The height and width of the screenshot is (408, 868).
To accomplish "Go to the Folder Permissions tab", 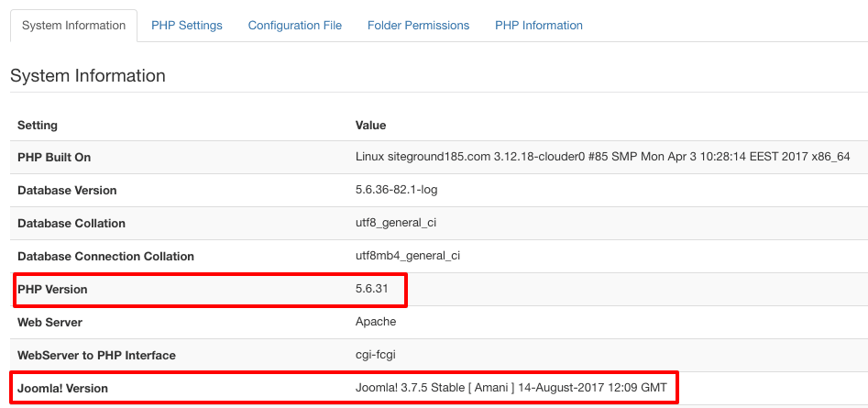I will point(418,26).
